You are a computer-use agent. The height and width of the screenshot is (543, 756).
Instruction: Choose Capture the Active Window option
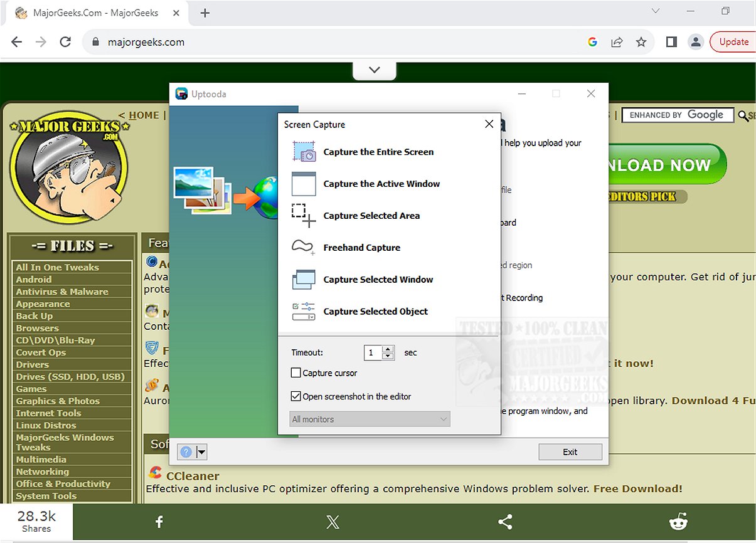click(x=381, y=184)
